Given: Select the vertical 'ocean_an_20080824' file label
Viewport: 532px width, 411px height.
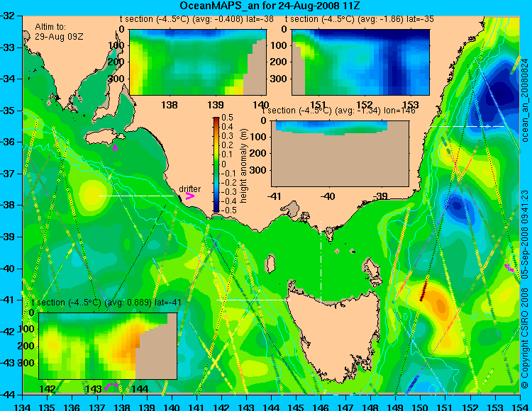Looking at the screenshot, I should [525, 101].
